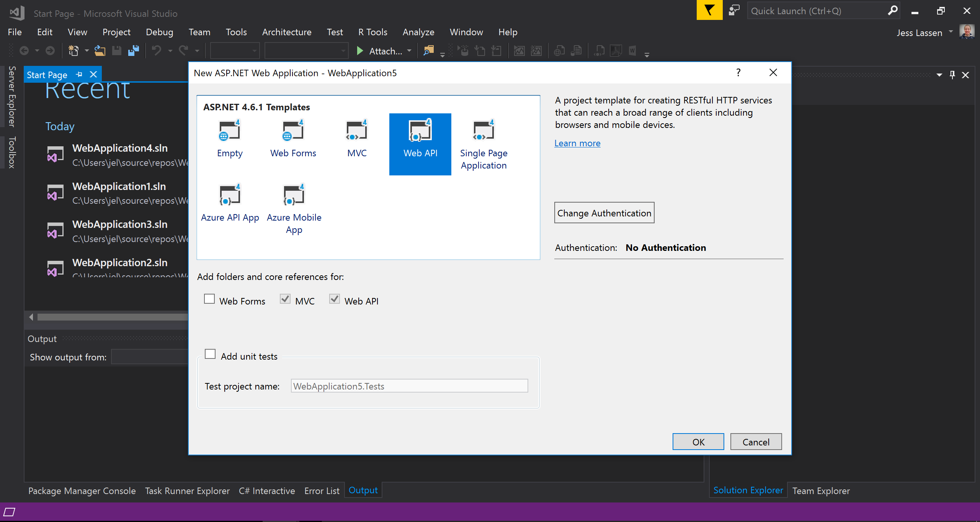The image size is (980, 522).
Task: Click the New Project toolbar icon
Action: [x=73, y=51]
